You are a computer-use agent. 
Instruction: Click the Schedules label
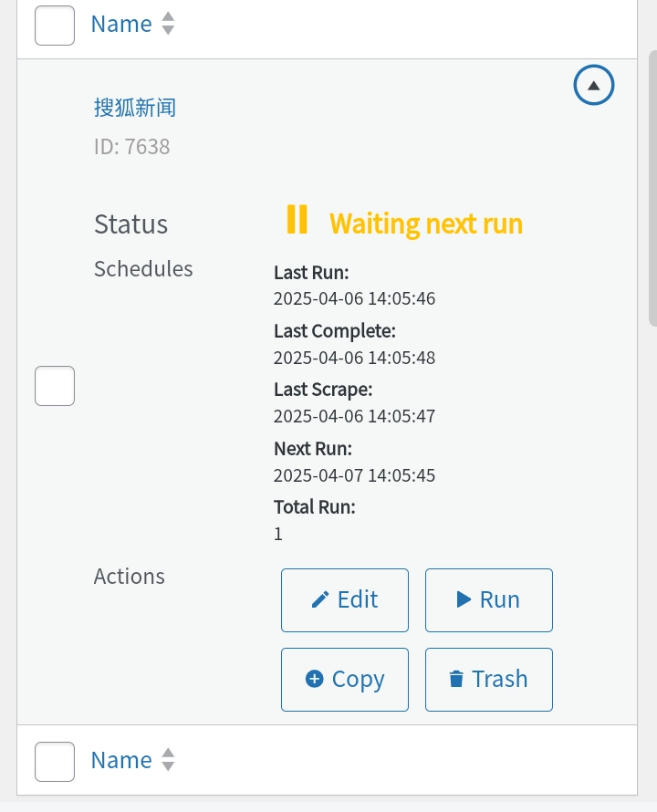pyautogui.click(x=143, y=269)
